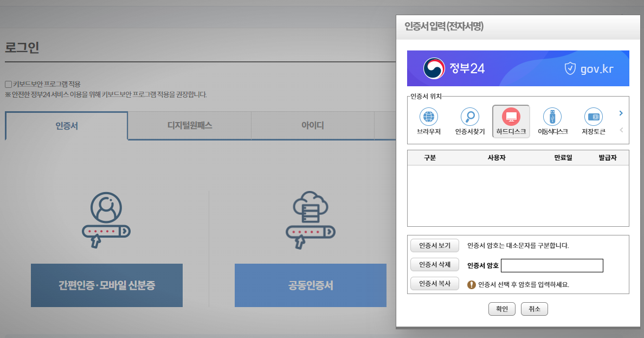
Task: Click the 로그인 page heading
Action: (22, 47)
